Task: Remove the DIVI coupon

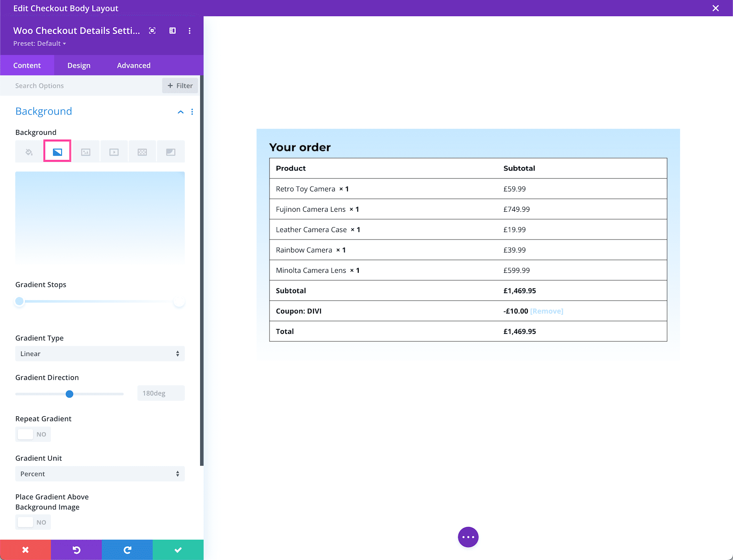Action: [x=546, y=311]
